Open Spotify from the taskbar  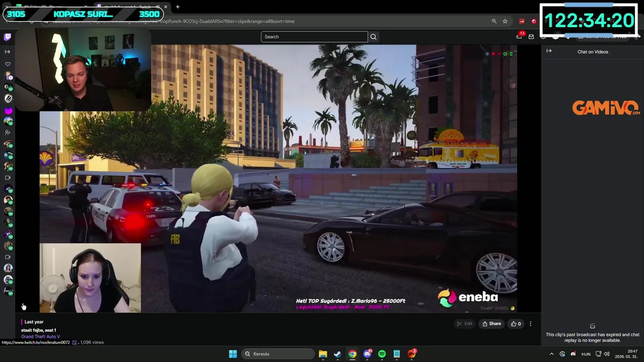382,354
